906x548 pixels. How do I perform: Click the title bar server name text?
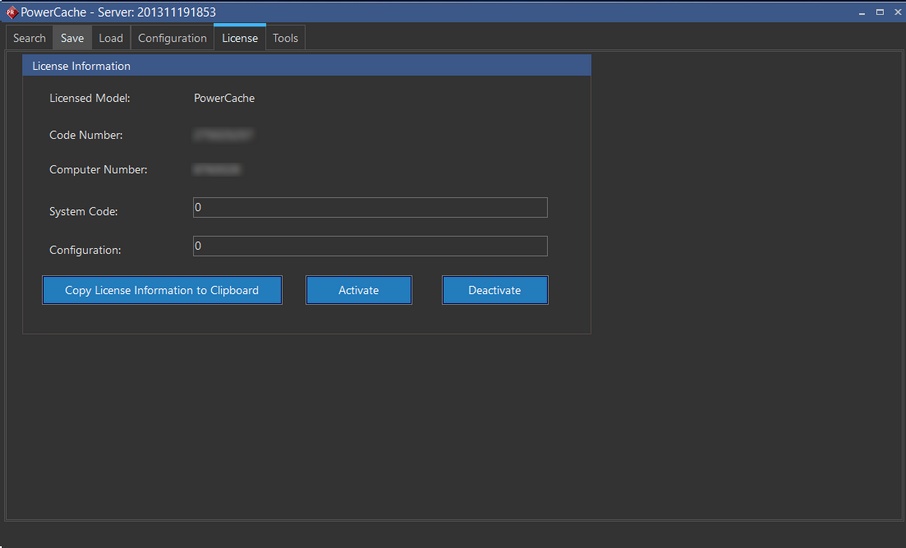118,12
